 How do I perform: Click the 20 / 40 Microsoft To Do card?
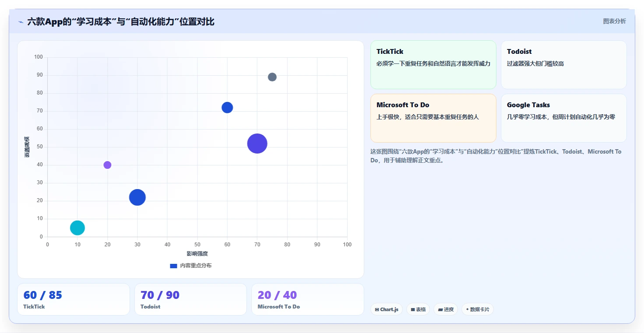[308, 299]
